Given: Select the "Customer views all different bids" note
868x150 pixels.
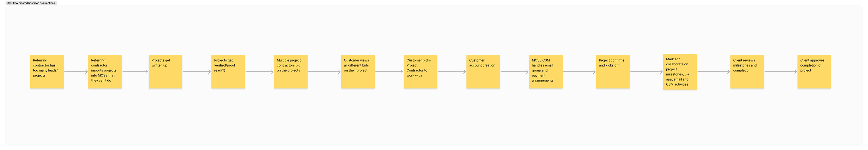Looking at the screenshot, I should (x=358, y=72).
